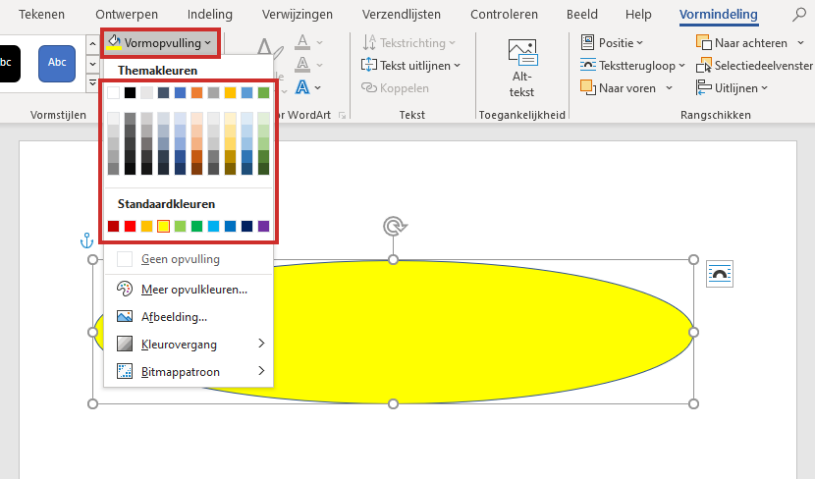The height and width of the screenshot is (479, 815).
Task: Click the top-right corner resize handle
Action: [693, 259]
